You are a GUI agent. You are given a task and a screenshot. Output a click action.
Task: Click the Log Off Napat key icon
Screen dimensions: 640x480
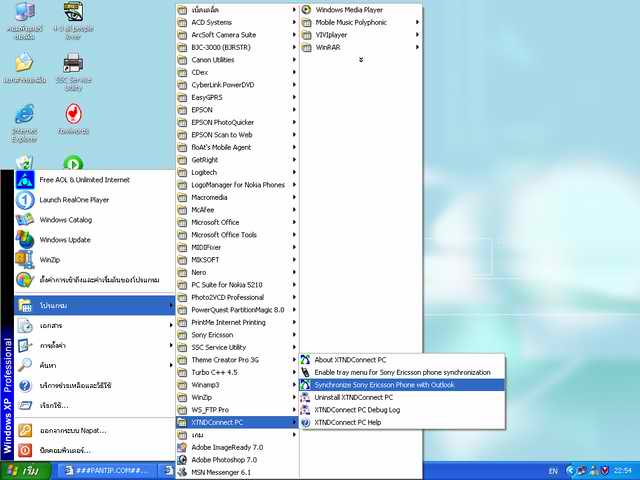tap(25, 431)
